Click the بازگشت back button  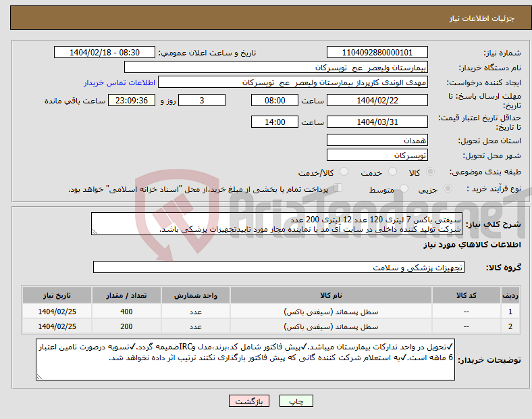pos(249,401)
